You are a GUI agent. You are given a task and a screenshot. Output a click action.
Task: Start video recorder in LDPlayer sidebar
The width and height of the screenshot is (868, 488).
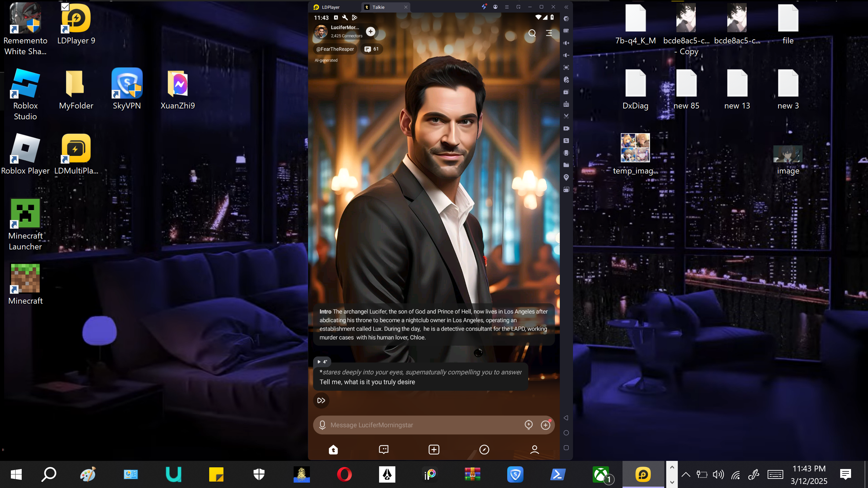[x=566, y=128]
